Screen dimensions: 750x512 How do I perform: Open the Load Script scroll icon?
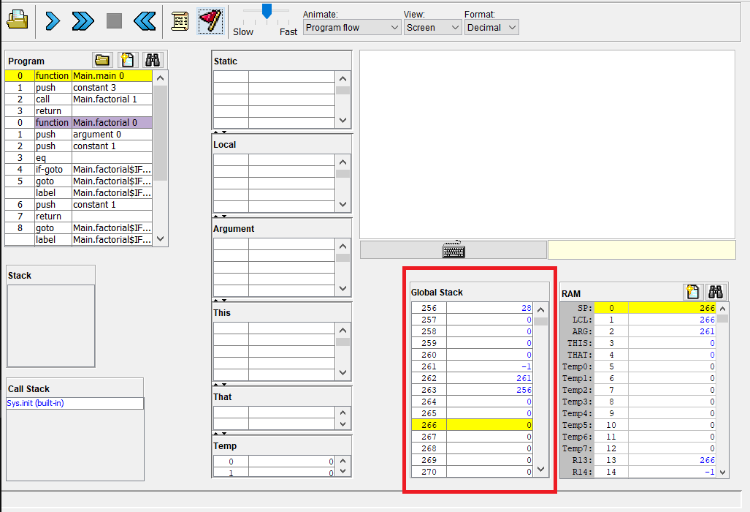180,20
